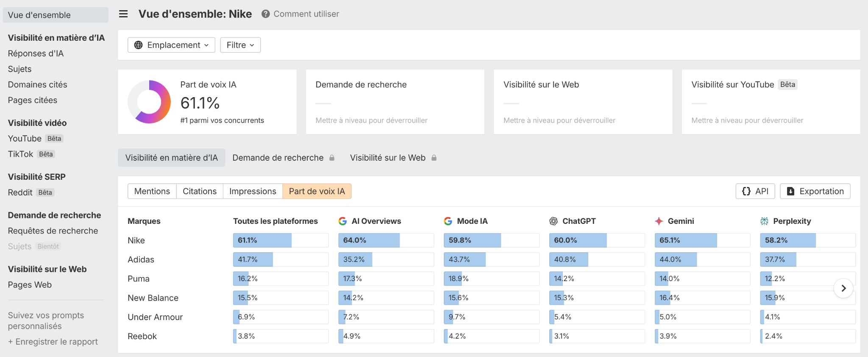868x357 pixels.
Task: Click the Toutes les plateformes column header
Action: click(x=275, y=221)
